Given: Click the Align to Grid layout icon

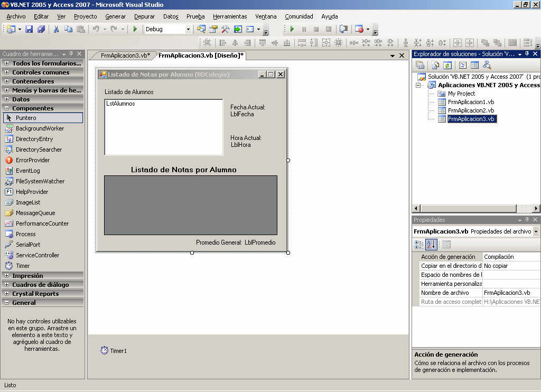Looking at the screenshot, I should [207, 43].
